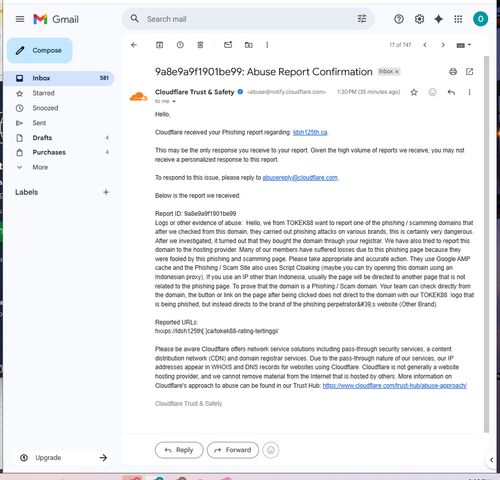The height and width of the screenshot is (480, 500).
Task: Create a new label with the plus
Action: [x=106, y=192]
